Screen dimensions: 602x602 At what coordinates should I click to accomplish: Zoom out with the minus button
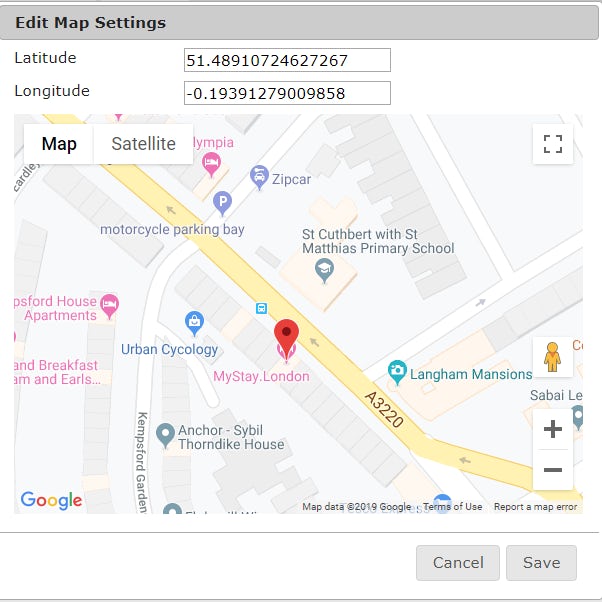pos(553,470)
